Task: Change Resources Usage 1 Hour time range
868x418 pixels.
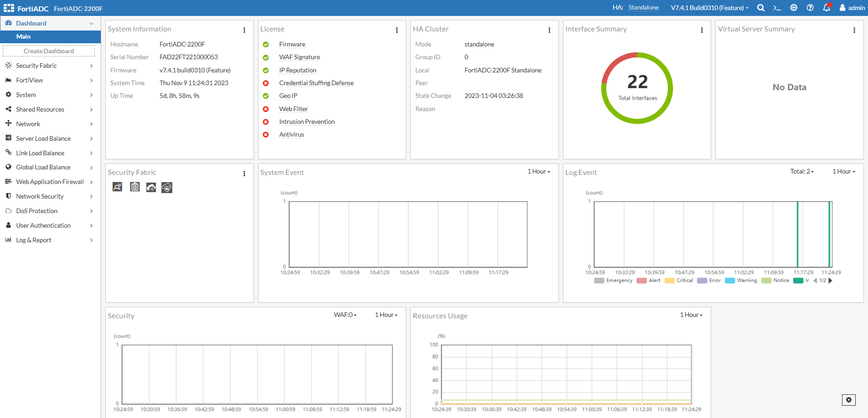Action: [691, 315]
